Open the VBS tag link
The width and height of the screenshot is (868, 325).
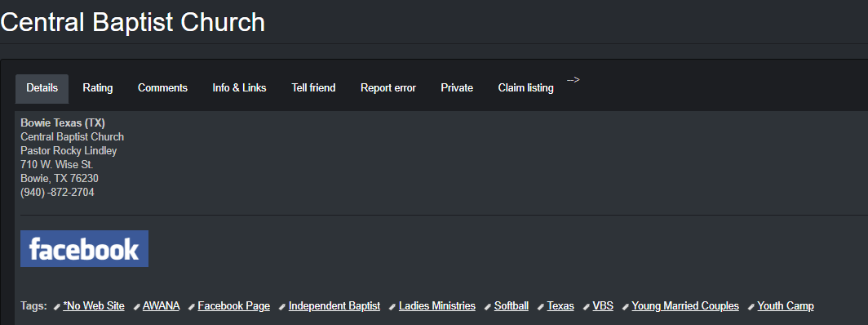coord(603,305)
